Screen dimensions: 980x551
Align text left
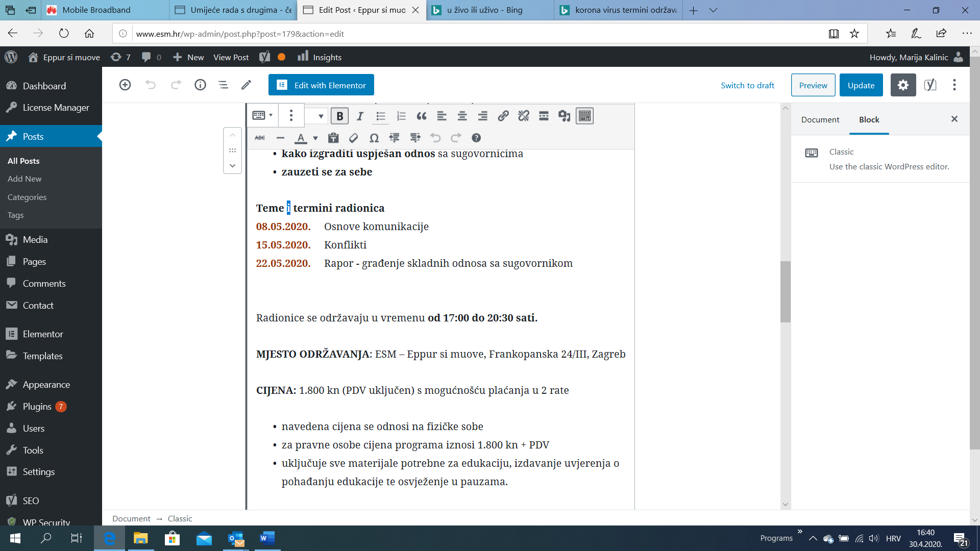(442, 116)
